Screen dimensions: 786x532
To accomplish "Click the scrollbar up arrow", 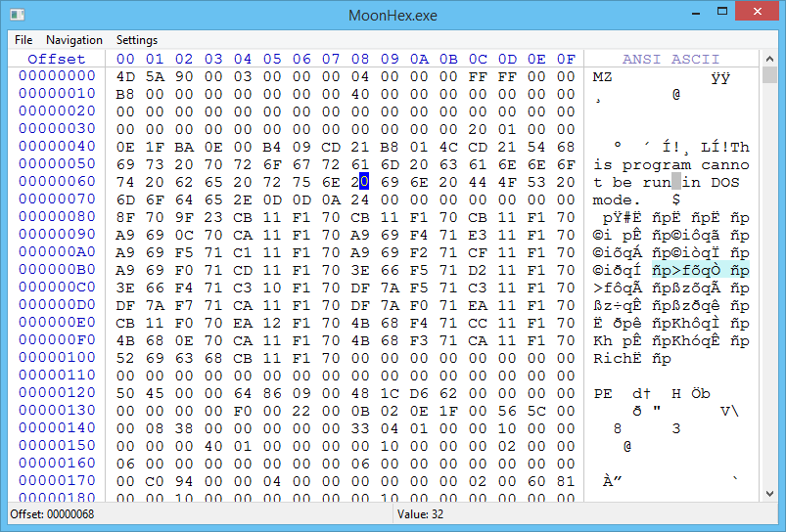I will pos(769,59).
